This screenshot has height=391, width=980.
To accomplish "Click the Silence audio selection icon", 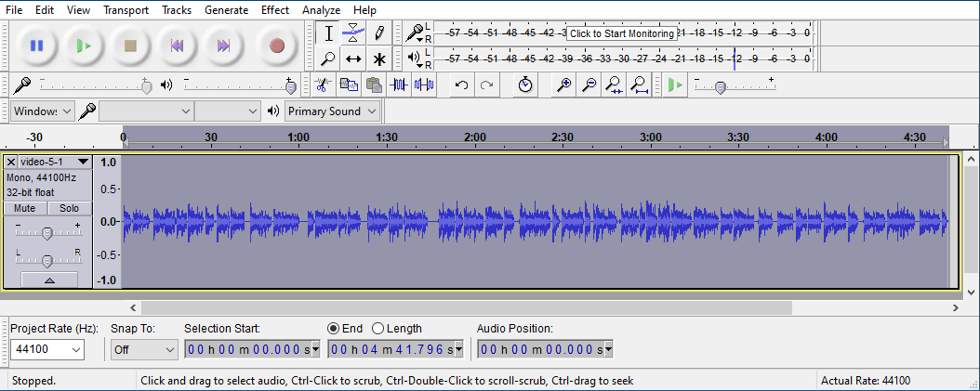I will (424, 85).
